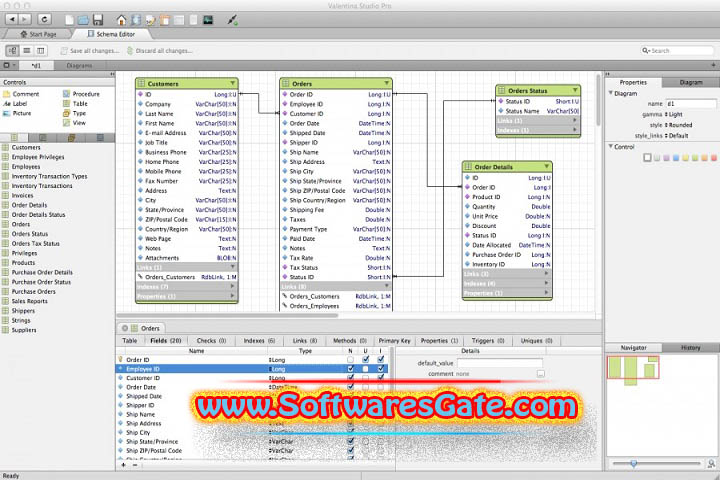This screenshot has width=720, height=480.
Task: Toggle Indexed checkbox for Employee ID
Action: coord(381,369)
